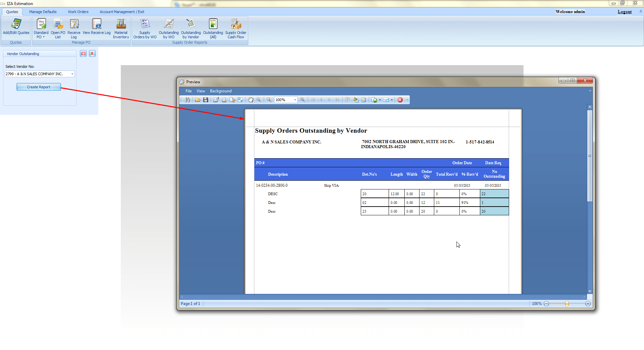
Task: Switch to the Manage Defaults tab
Action: [43, 12]
